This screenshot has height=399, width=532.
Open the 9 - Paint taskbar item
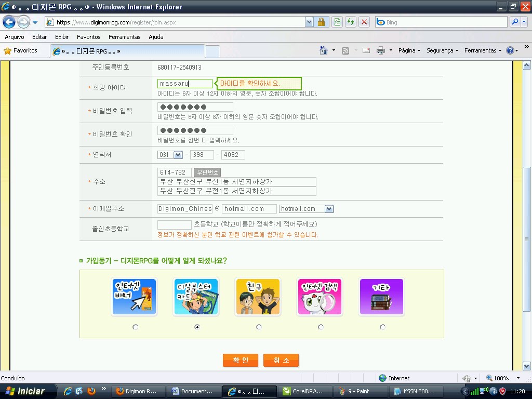click(361, 391)
